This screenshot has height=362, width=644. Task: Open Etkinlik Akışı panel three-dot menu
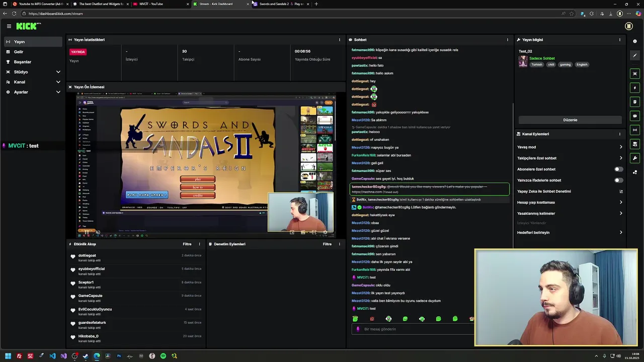[x=199, y=244]
